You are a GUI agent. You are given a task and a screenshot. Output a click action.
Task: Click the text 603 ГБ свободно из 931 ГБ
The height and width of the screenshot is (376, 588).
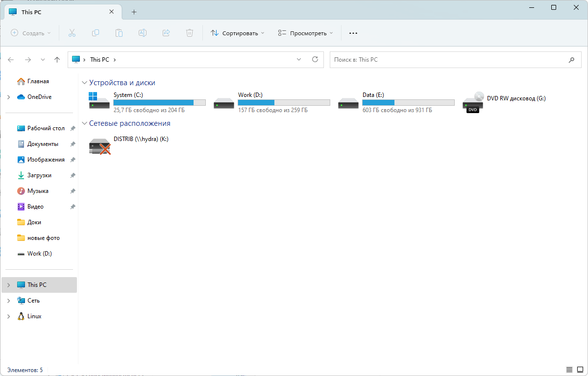(x=397, y=111)
